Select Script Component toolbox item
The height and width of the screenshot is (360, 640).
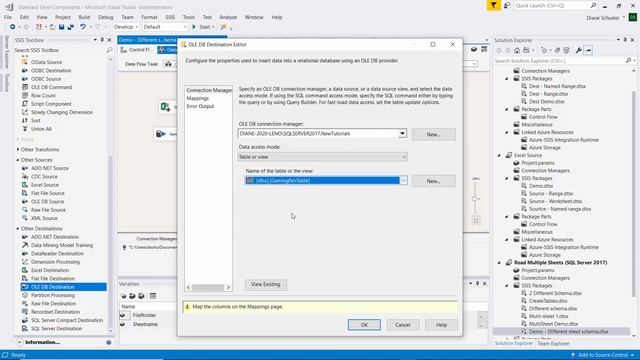click(51, 104)
